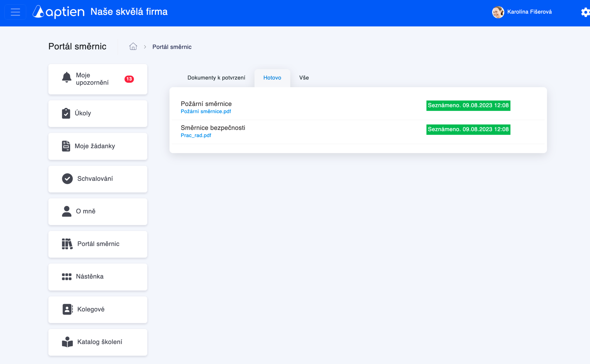The image size is (590, 364).
Task: Click the Aptien logo
Action: click(59, 12)
